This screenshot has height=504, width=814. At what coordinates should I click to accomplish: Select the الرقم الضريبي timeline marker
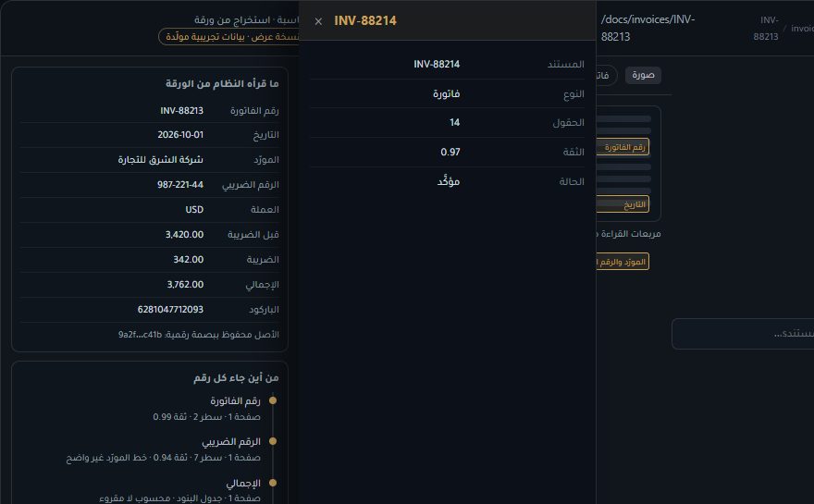273,441
